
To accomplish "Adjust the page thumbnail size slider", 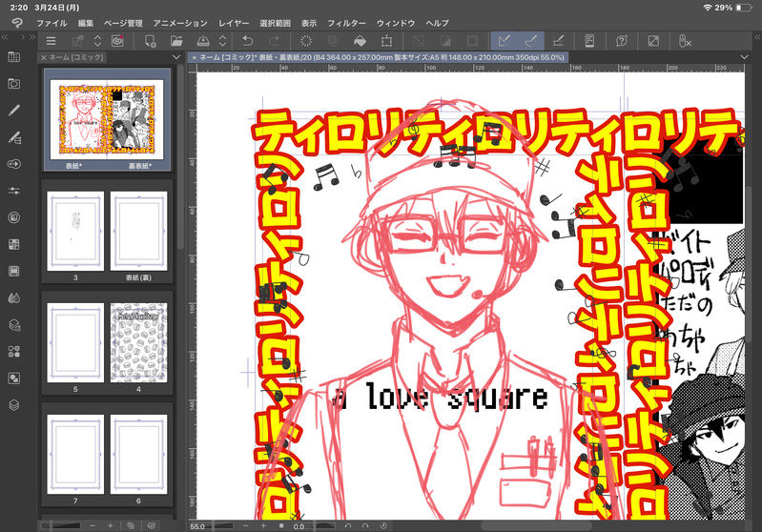I will (x=61, y=525).
